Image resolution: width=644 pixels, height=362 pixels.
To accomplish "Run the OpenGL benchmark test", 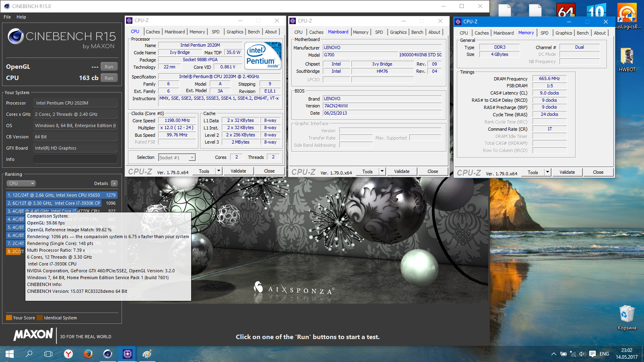I will [109, 67].
